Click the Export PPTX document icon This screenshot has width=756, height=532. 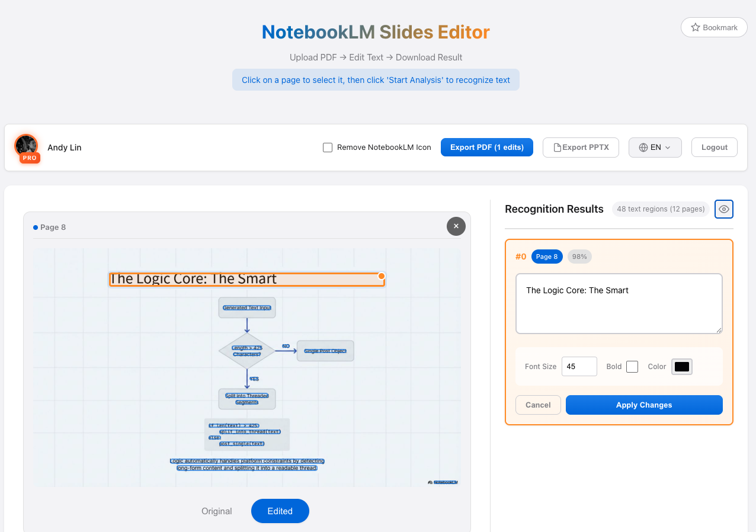tap(556, 147)
